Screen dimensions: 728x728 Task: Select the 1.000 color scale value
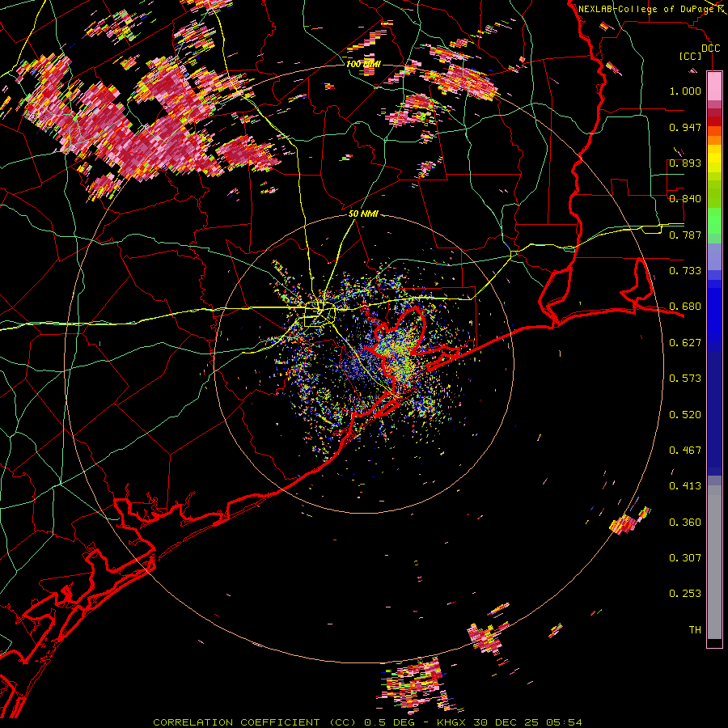(685, 91)
